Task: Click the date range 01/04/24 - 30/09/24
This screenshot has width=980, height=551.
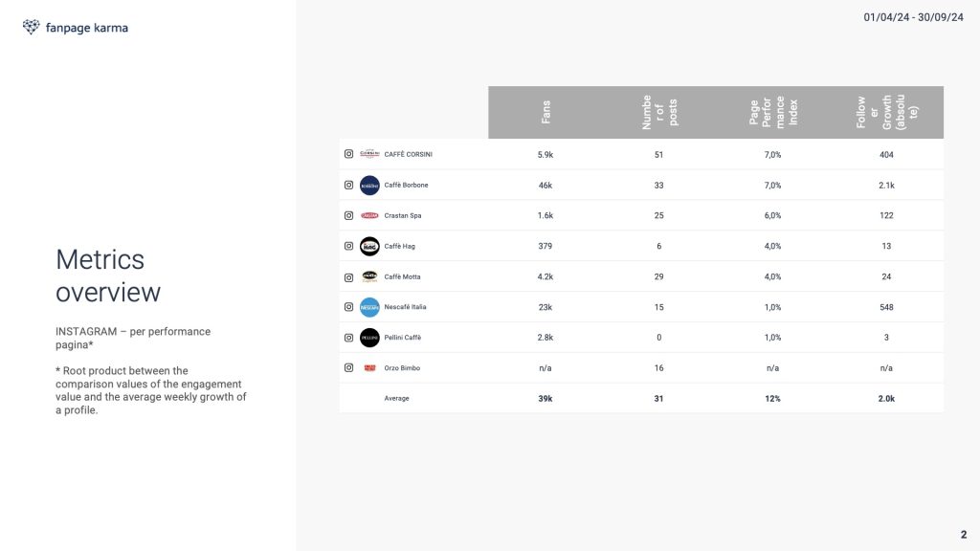Action: pos(913,17)
